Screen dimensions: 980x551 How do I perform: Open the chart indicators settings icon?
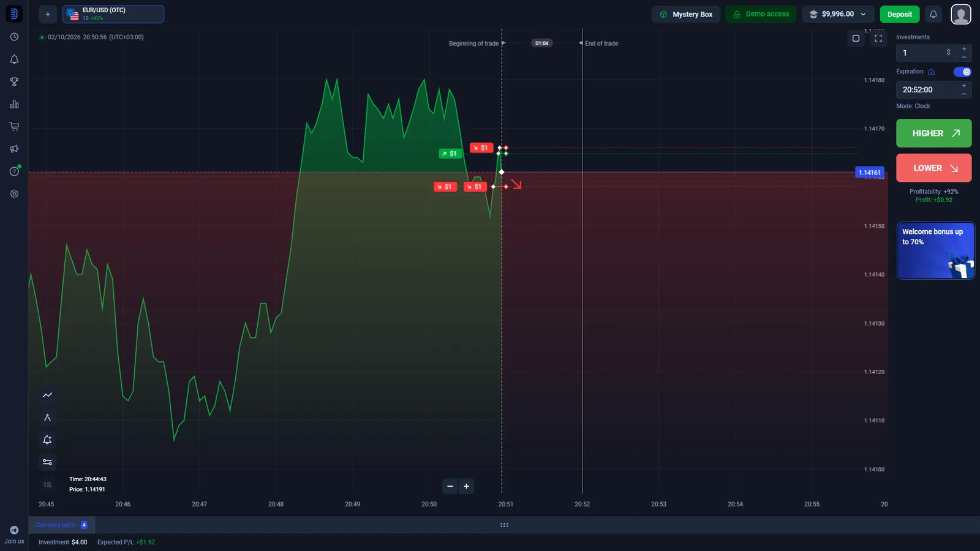(47, 462)
